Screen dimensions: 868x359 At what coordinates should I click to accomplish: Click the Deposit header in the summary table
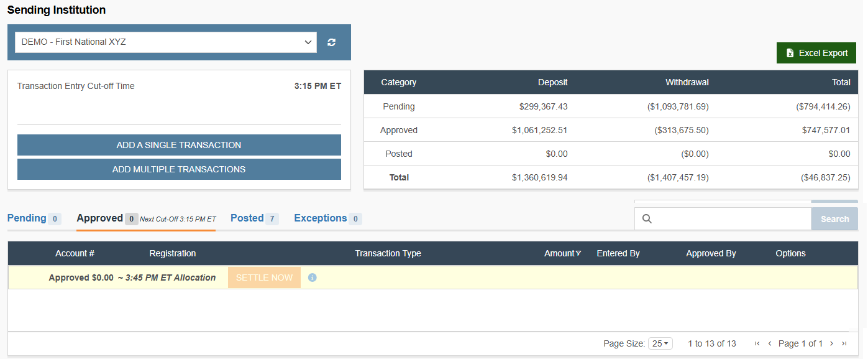tap(553, 82)
